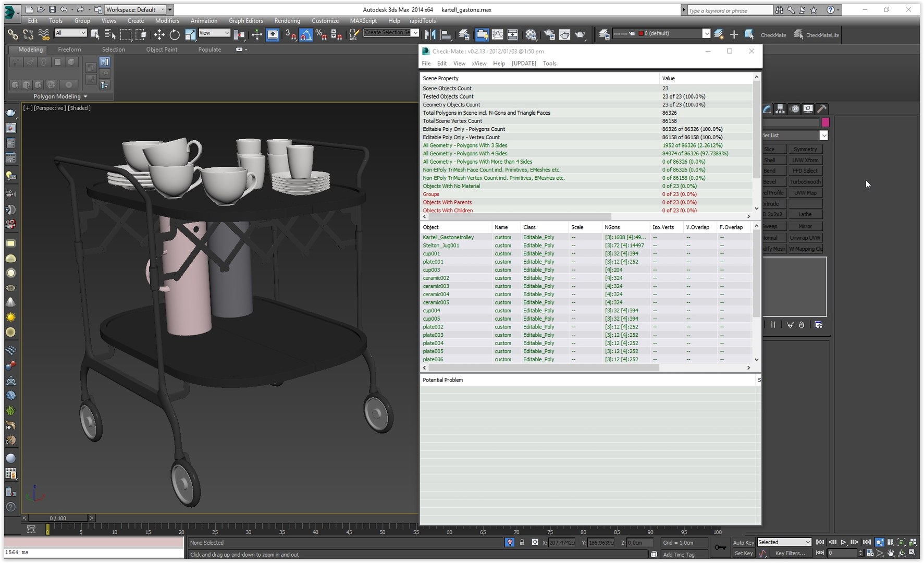Click the Edit Named Selection Sets icon
The height and width of the screenshot is (563, 924).
(x=354, y=34)
